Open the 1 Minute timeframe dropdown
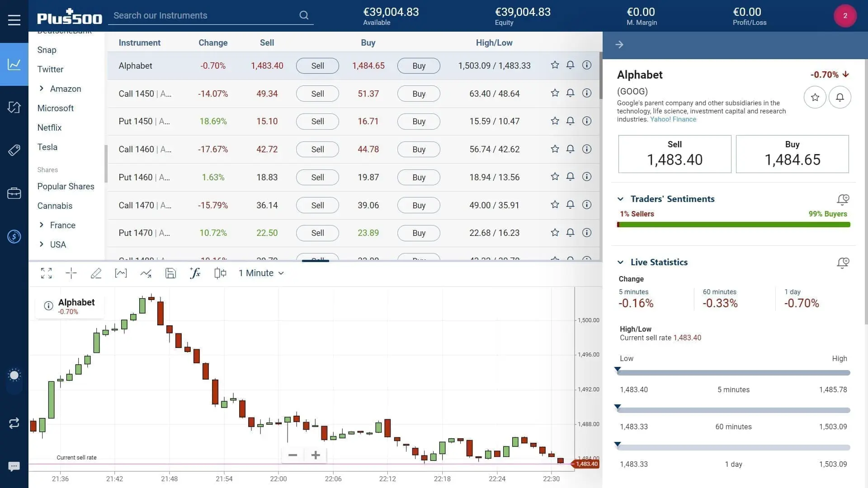Viewport: 868px width, 488px height. (x=261, y=273)
